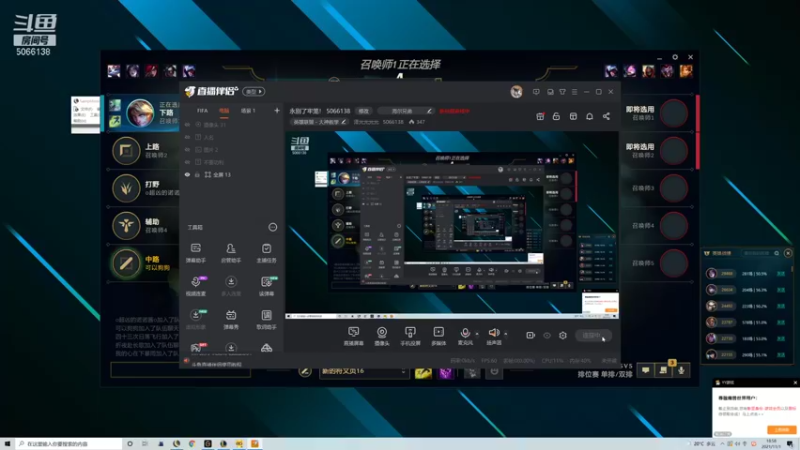Viewport: 800px width, 450px height.
Task: Toggle visibility of the 图片 2 source
Action: (x=187, y=149)
